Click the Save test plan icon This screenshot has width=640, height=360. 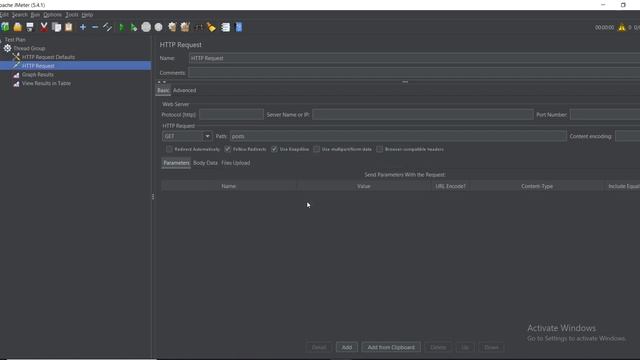(30, 27)
